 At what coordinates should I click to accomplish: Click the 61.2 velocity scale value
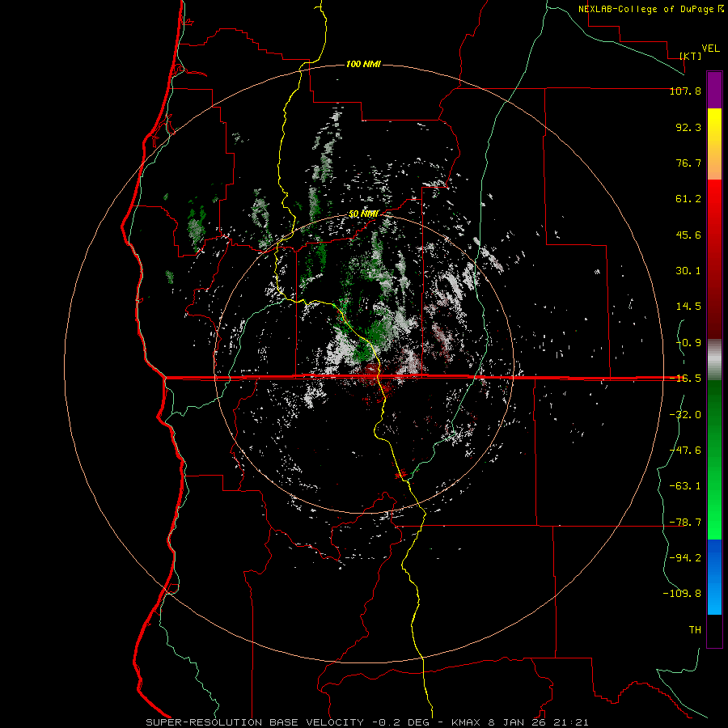pos(688,199)
